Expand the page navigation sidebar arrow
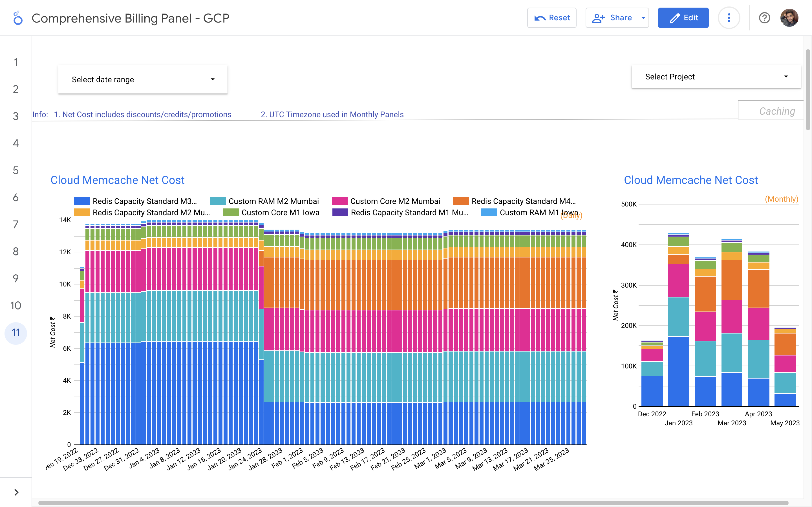812x507 pixels. click(x=16, y=492)
